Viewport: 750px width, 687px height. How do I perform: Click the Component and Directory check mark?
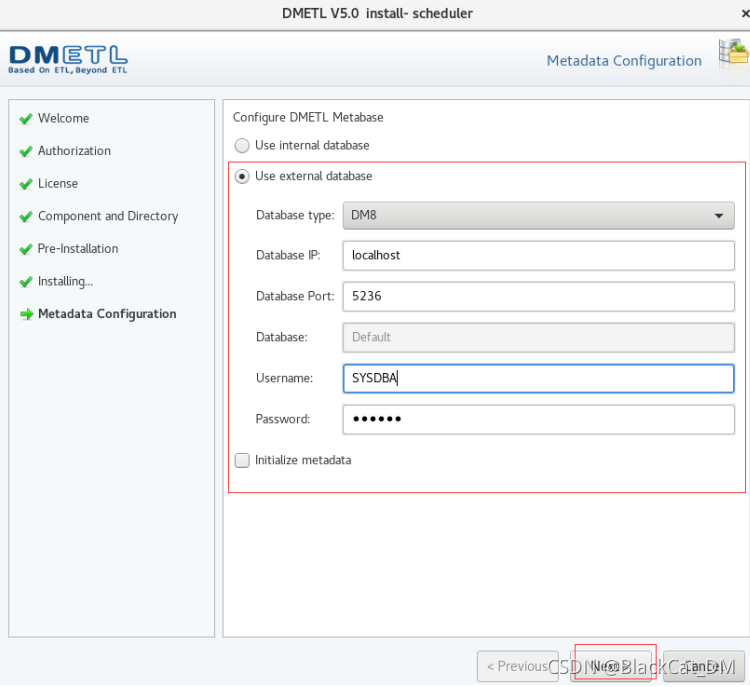coord(26,216)
